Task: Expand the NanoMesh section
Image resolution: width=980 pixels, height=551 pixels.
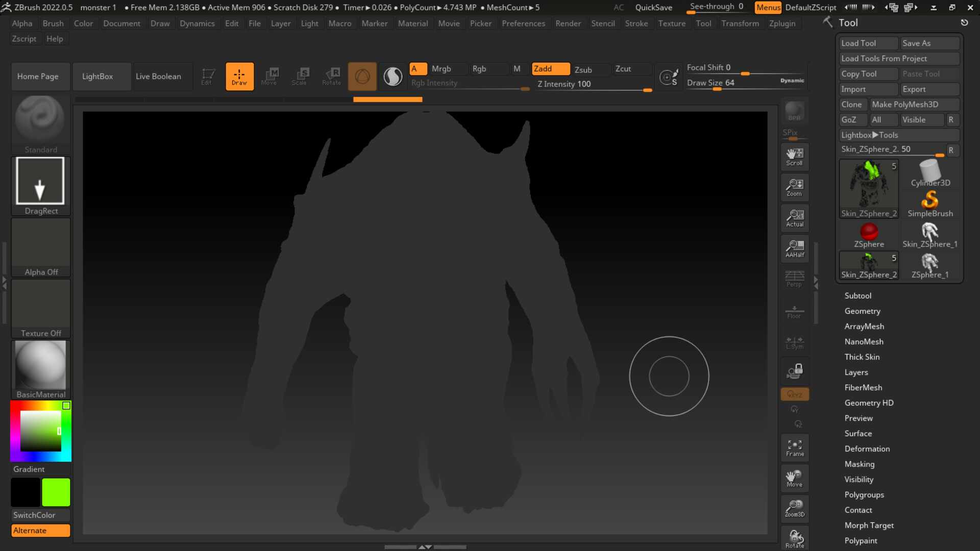Action: point(864,342)
